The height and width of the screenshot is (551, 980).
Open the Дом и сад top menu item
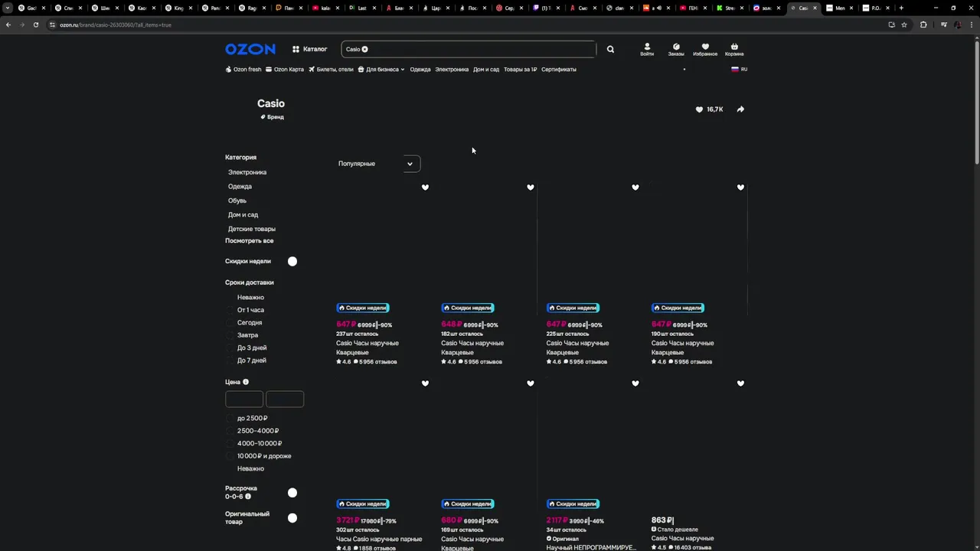point(486,69)
